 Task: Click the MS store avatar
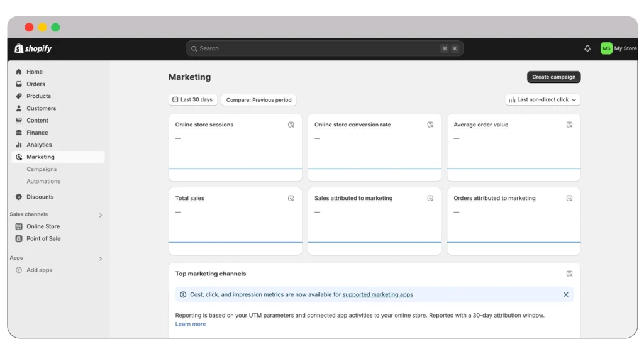[606, 48]
